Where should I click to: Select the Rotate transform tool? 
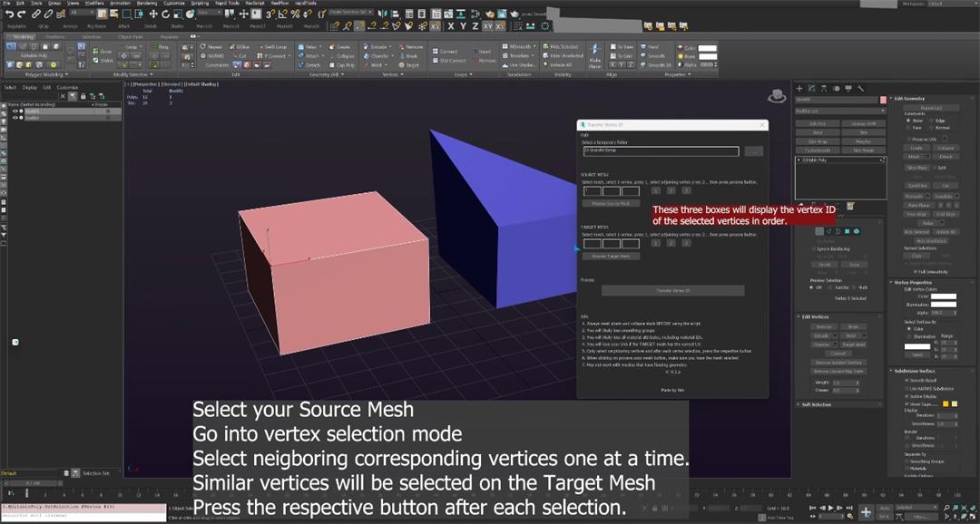coord(165,14)
